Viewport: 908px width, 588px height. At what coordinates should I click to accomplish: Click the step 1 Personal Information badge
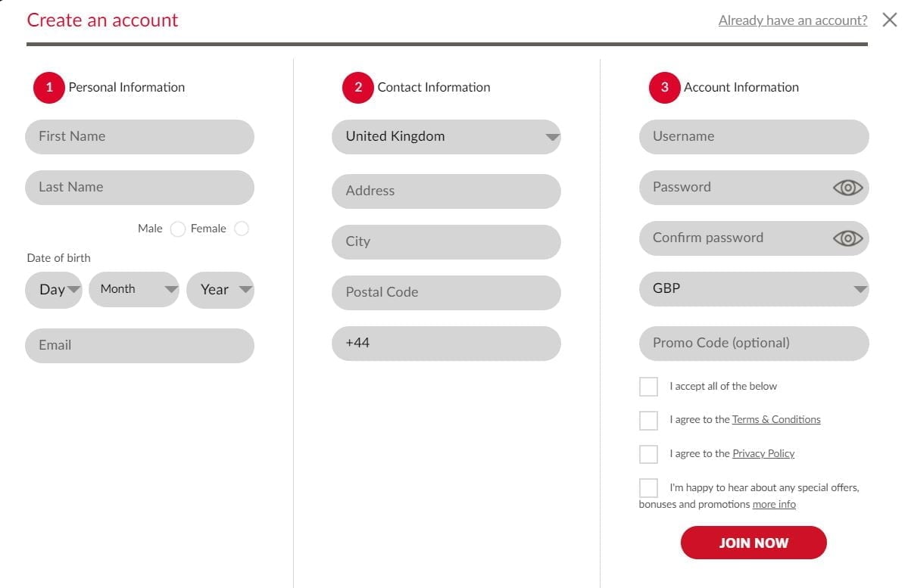[49, 88]
